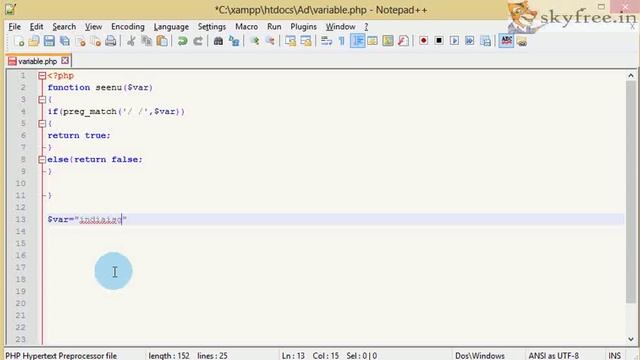Collapse fold marker at else line

pyautogui.click(x=42, y=160)
